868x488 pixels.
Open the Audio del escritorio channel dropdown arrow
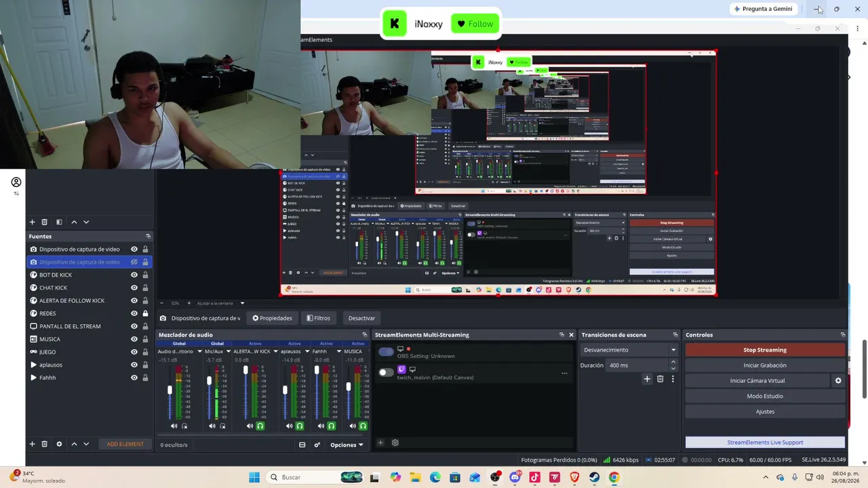click(x=199, y=352)
